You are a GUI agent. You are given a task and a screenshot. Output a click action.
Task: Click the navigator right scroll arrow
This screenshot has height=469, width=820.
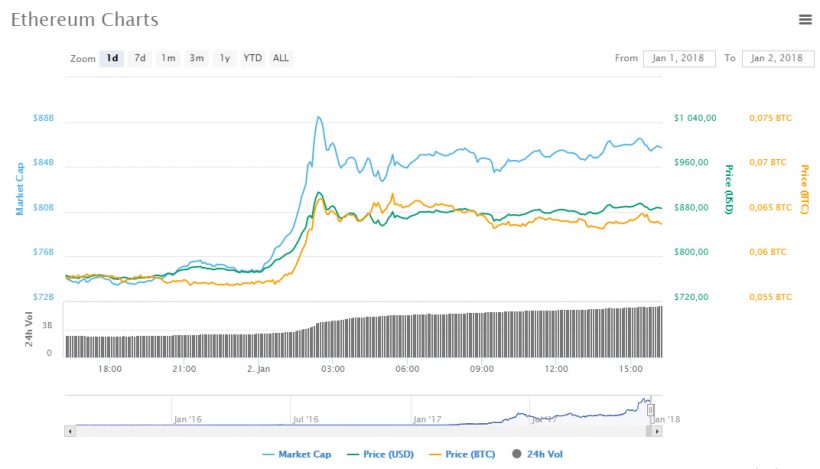(x=658, y=431)
